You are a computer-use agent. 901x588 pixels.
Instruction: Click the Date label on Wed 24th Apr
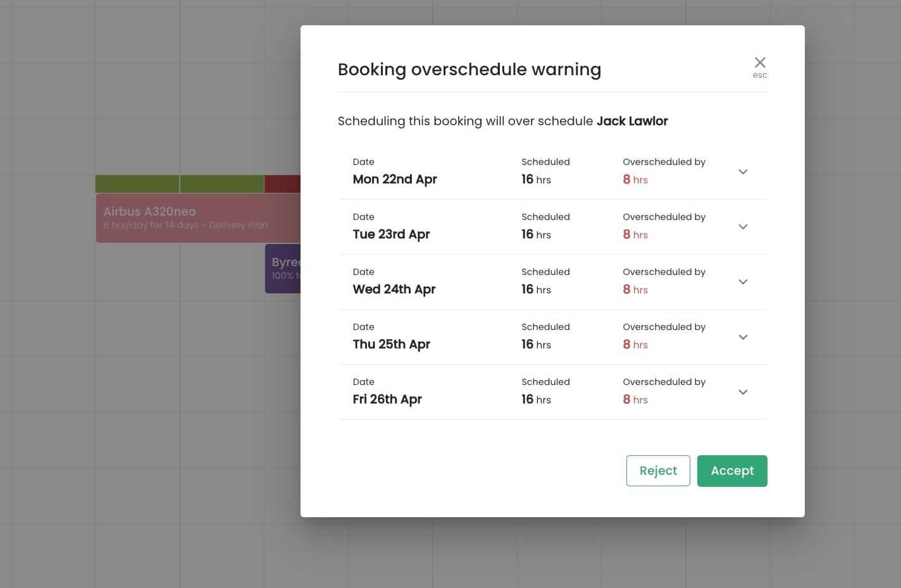point(364,272)
